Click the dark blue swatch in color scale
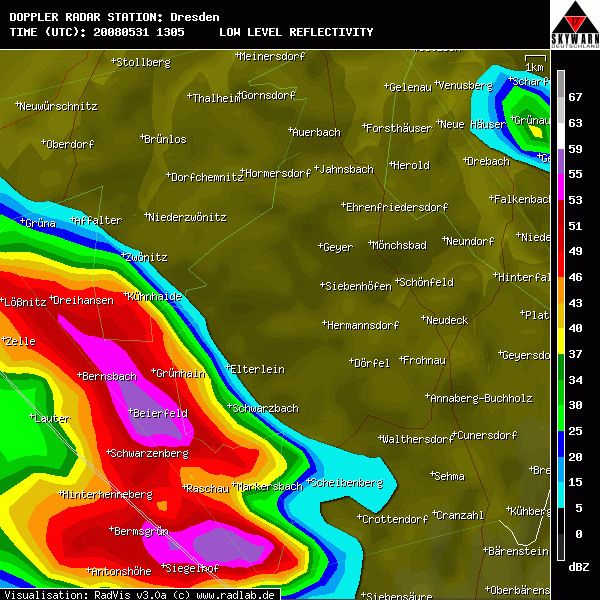This screenshot has width=600, height=600. click(x=561, y=443)
